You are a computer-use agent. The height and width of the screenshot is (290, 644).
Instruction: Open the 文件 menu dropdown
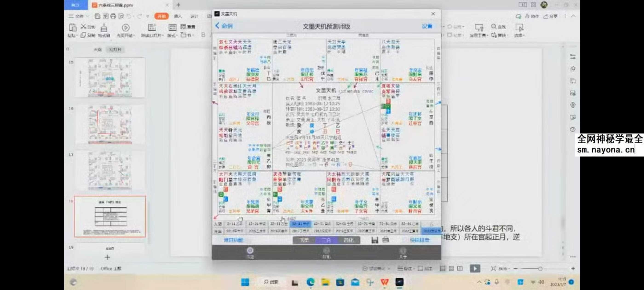(79, 16)
